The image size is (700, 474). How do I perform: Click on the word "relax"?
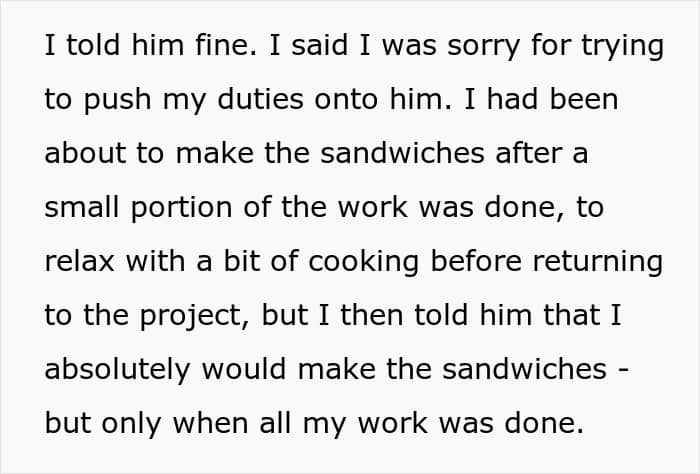[79, 262]
